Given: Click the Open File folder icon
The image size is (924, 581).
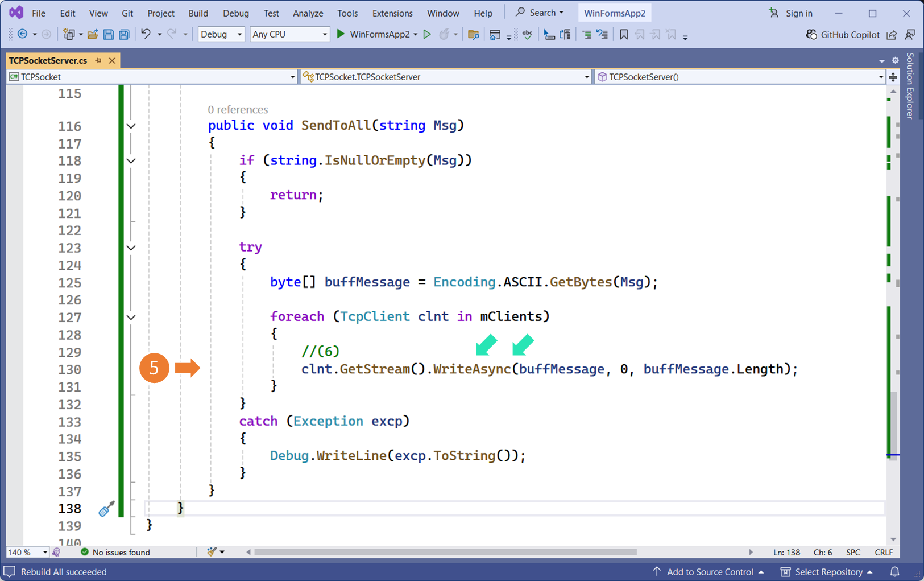Looking at the screenshot, I should tap(92, 34).
